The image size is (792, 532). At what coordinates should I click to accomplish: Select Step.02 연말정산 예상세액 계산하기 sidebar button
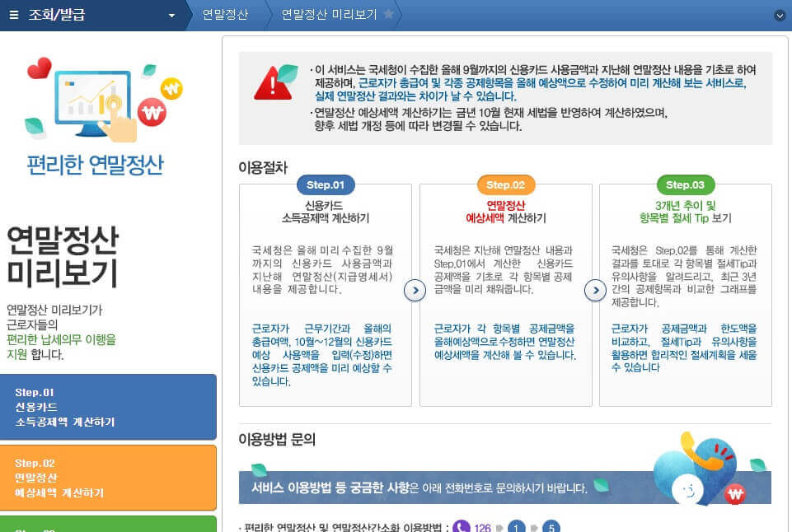coord(109,476)
